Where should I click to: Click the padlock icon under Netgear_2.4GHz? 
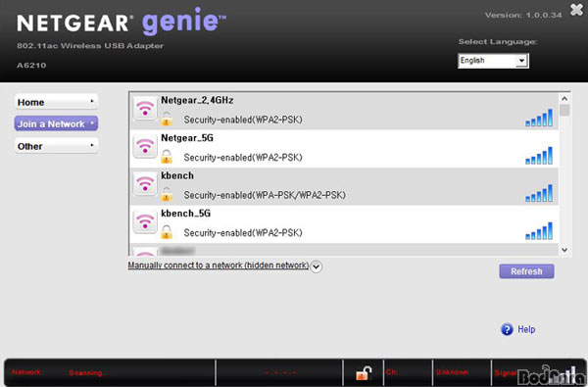pos(167,119)
